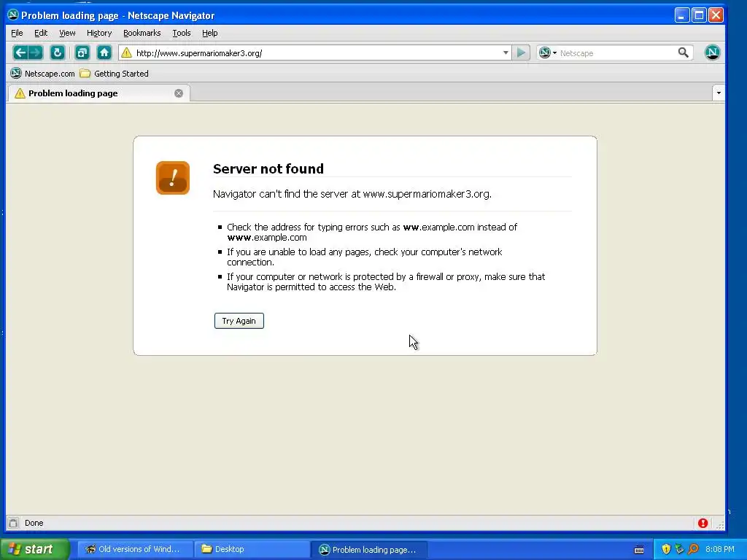Close the Problem loading page tab

click(x=179, y=93)
